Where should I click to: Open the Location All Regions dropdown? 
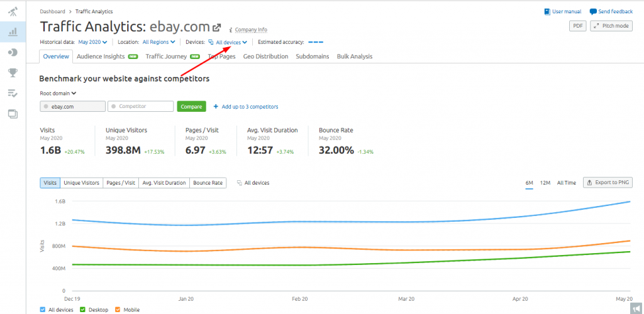tap(159, 42)
